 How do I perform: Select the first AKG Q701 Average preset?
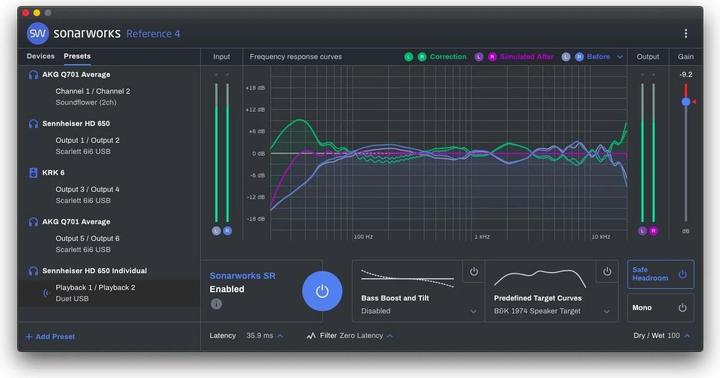click(x=76, y=74)
